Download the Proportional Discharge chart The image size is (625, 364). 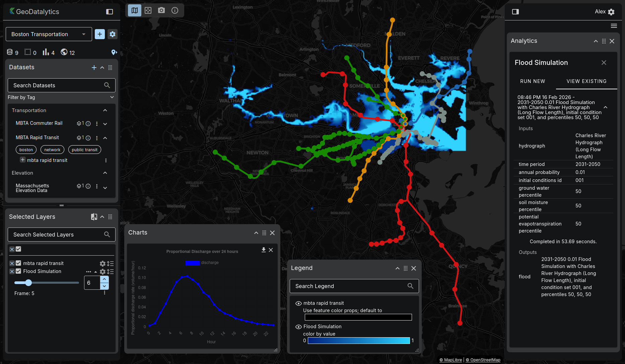[264, 250]
